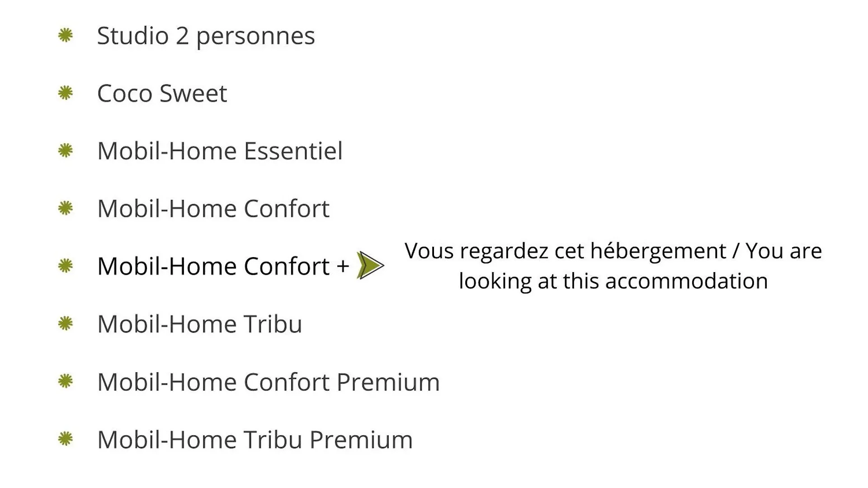Select the highlighted Mobil-Home Confort + item

click(223, 266)
